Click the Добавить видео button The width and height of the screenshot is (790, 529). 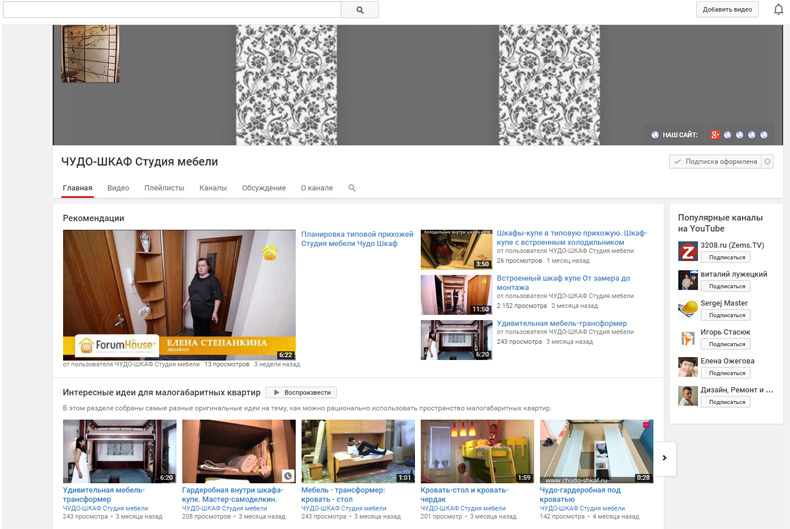pos(727,10)
